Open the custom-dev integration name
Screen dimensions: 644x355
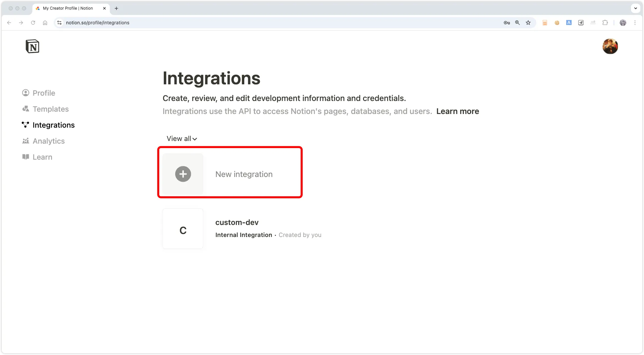(237, 222)
